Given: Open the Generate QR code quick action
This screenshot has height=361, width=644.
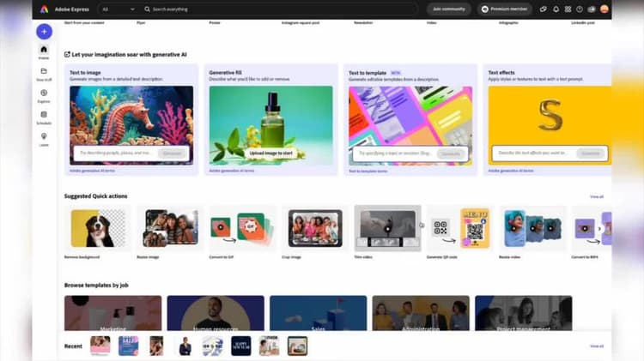Looking at the screenshot, I should click(x=459, y=232).
